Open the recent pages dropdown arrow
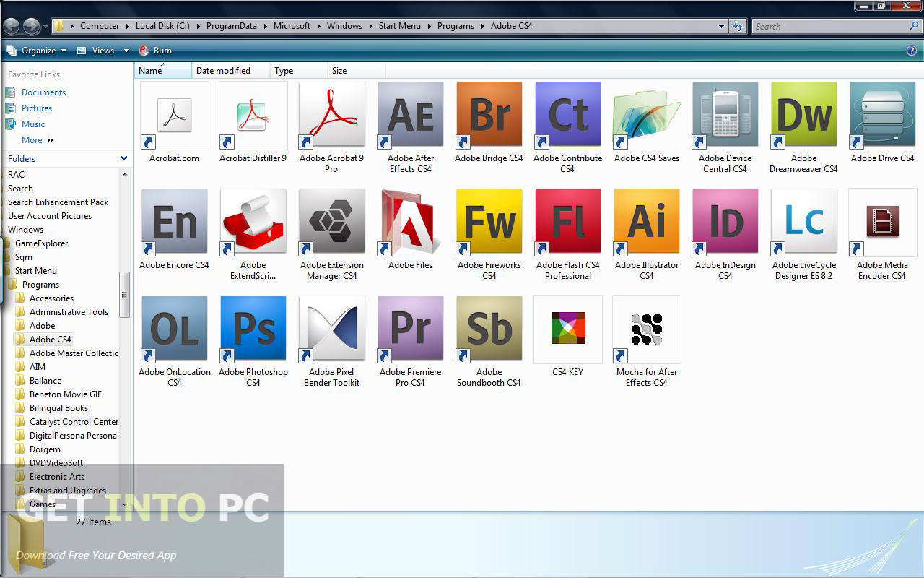The image size is (924, 578). [x=45, y=27]
